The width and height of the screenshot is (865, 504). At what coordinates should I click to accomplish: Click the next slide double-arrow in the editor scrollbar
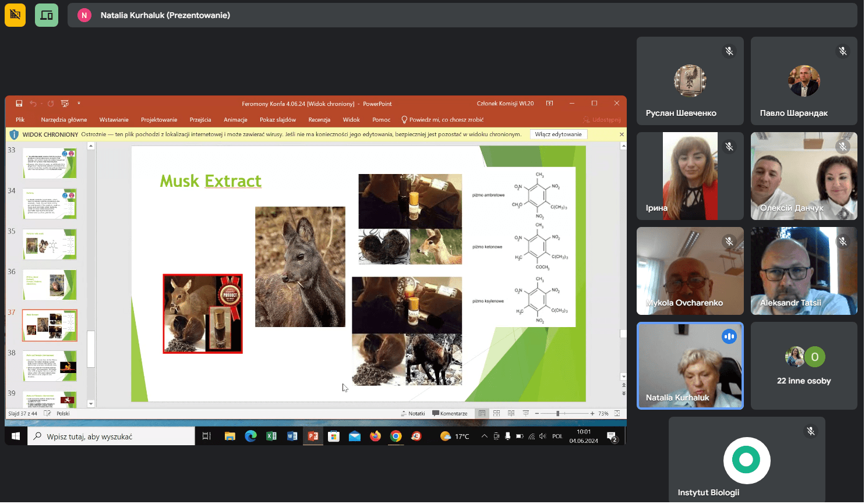click(x=623, y=393)
